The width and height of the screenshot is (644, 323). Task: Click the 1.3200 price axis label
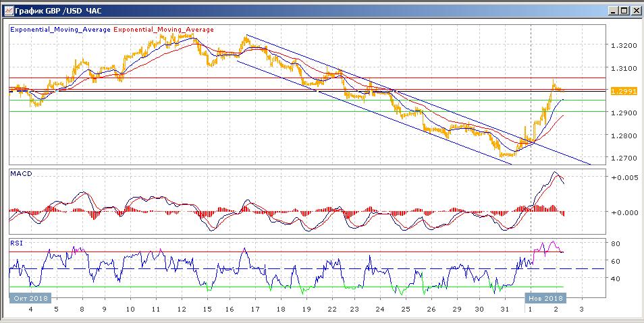coord(623,46)
